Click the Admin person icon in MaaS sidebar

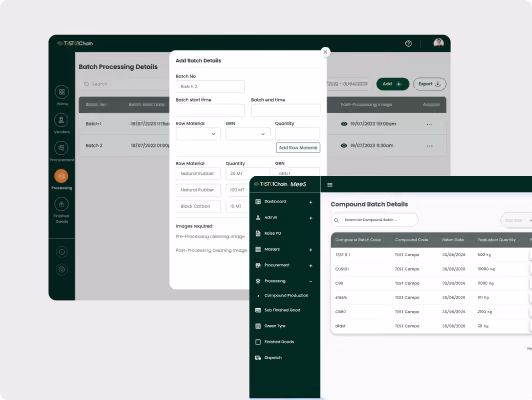[258, 217]
